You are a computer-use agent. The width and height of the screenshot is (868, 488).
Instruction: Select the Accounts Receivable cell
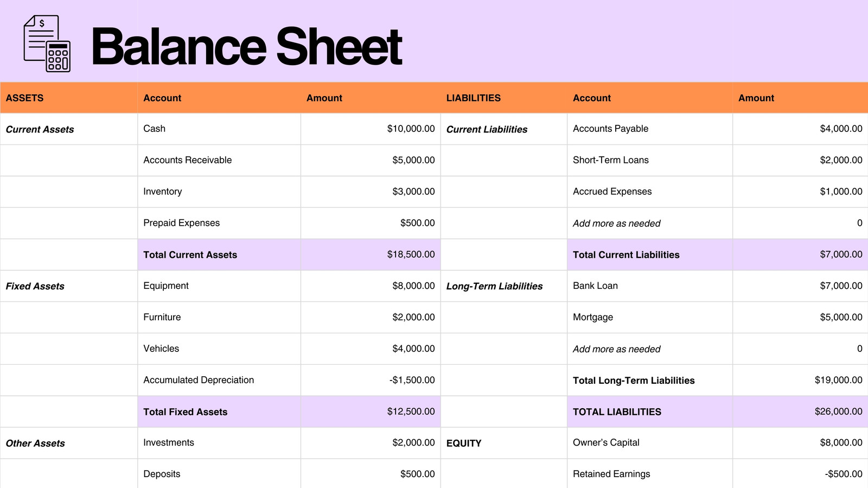click(x=219, y=160)
